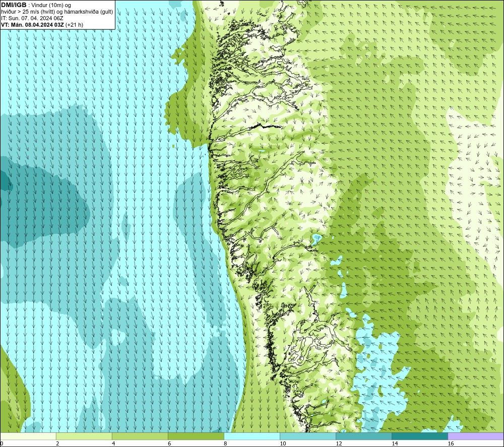Click the 2–4 m/s light green swatch
504x447 pixels.
click(x=84, y=436)
